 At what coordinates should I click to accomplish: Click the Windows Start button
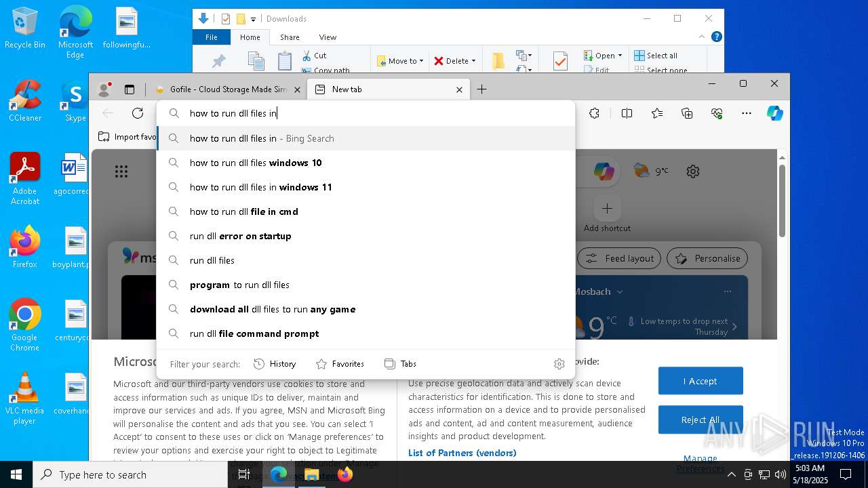click(x=16, y=474)
